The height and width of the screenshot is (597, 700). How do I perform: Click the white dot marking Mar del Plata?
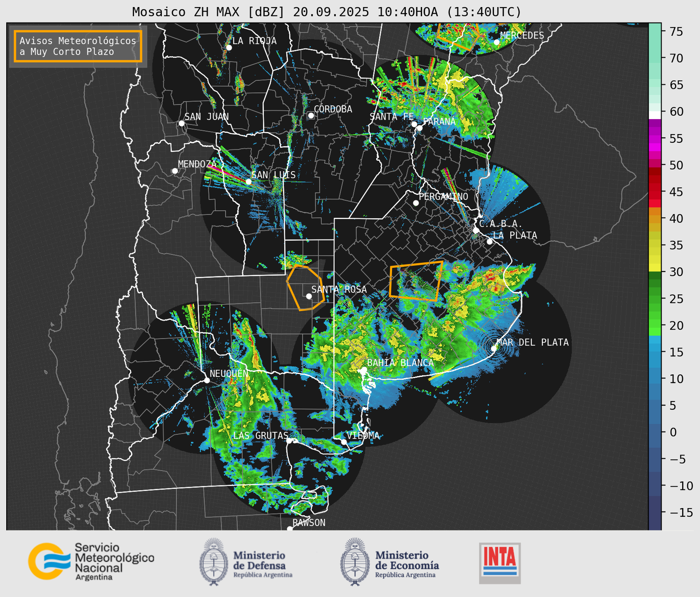point(494,348)
